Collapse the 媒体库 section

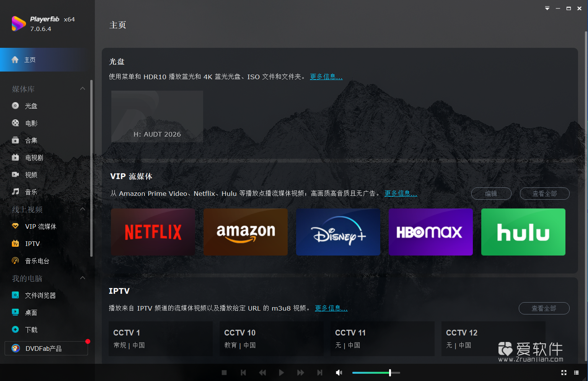83,89
